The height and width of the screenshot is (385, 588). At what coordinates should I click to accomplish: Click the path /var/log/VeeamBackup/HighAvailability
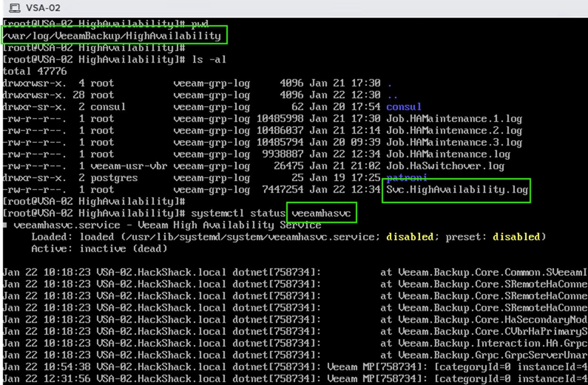click(112, 36)
